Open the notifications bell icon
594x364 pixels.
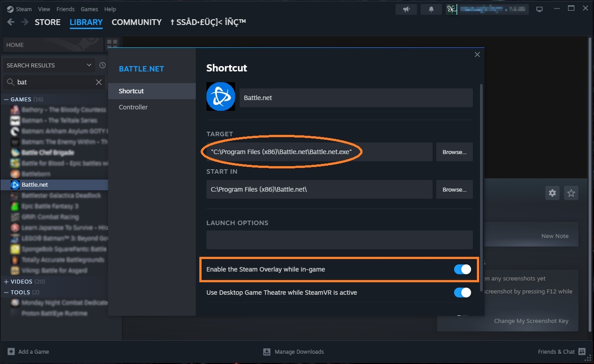431,9
